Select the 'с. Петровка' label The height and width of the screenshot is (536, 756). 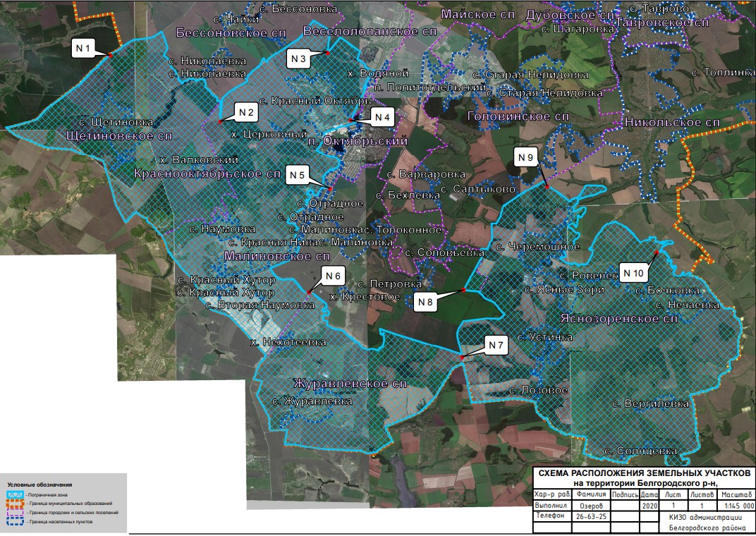[389, 284]
